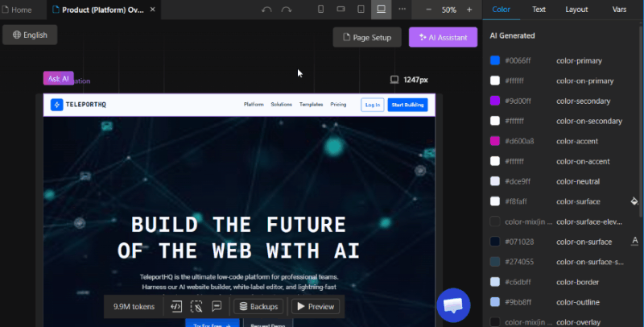This screenshot has height=327, width=644.
Task: Click Templates in the canvas navbar
Action: [311, 105]
